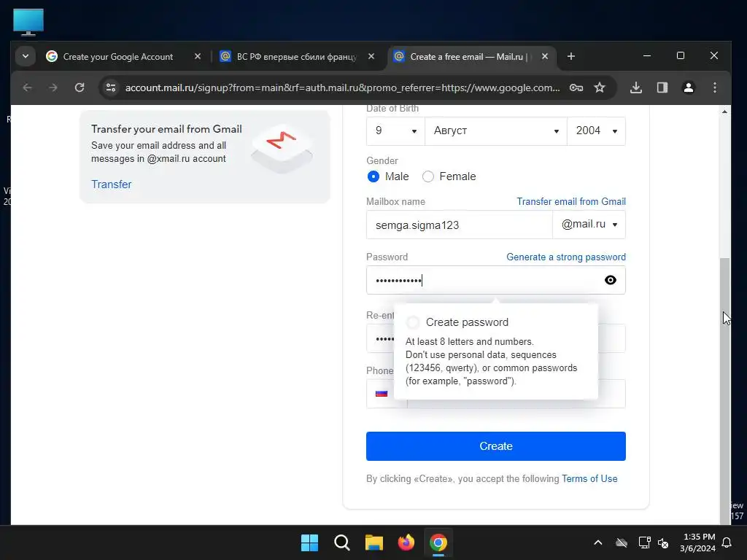Show hidden system tray icons
Viewport: 747px width, 560px height.
[x=598, y=542]
